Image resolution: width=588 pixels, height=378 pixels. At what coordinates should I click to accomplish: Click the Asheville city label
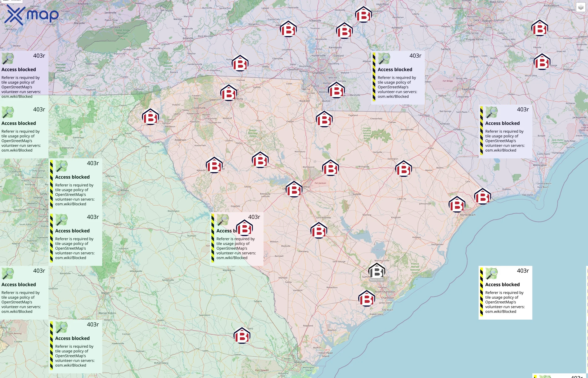pos(188,38)
